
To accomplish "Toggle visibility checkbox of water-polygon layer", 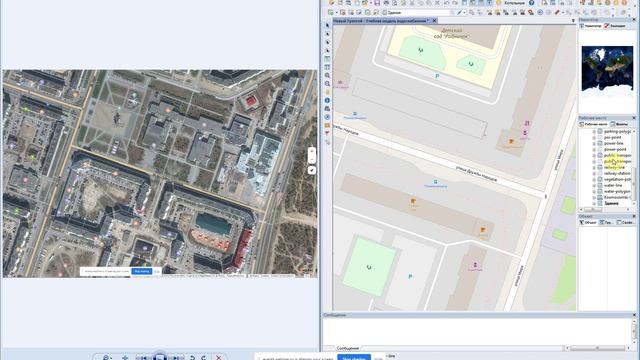I will [600, 191].
